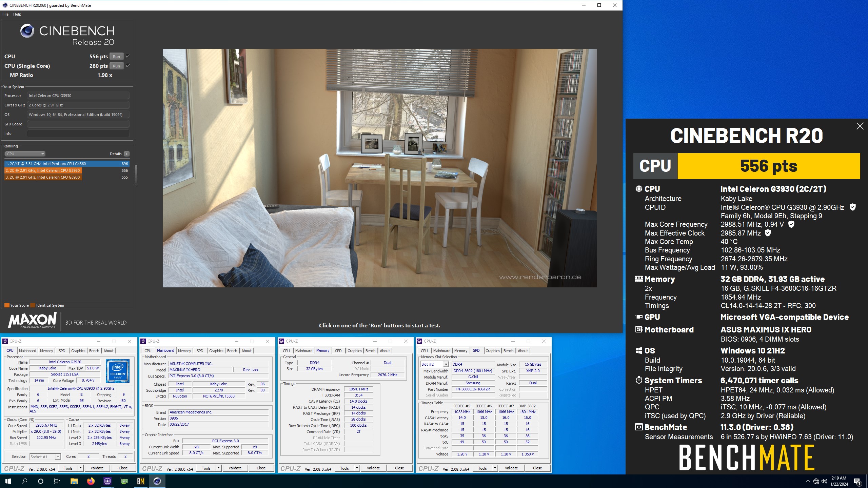Click shield icon beside Max Core Frequency

pos(791,224)
